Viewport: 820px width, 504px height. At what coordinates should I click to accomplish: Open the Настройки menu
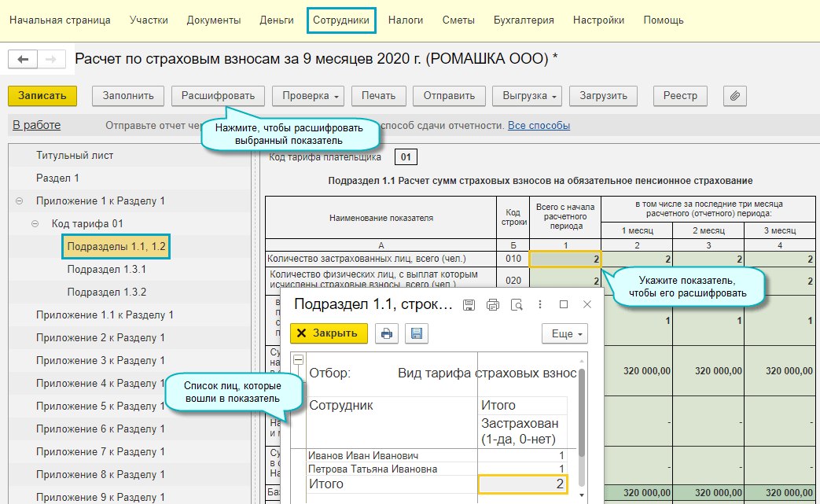[599, 20]
